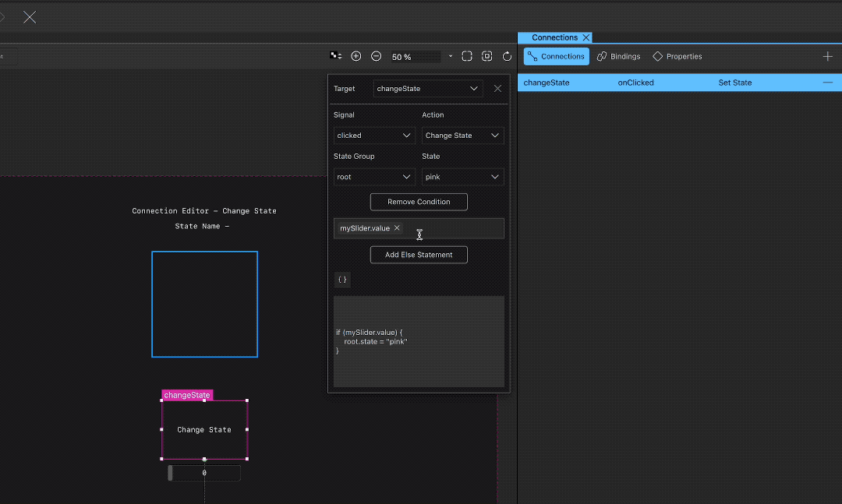Click the curly braces code snippet icon
This screenshot has width=842, height=504.
(x=342, y=280)
